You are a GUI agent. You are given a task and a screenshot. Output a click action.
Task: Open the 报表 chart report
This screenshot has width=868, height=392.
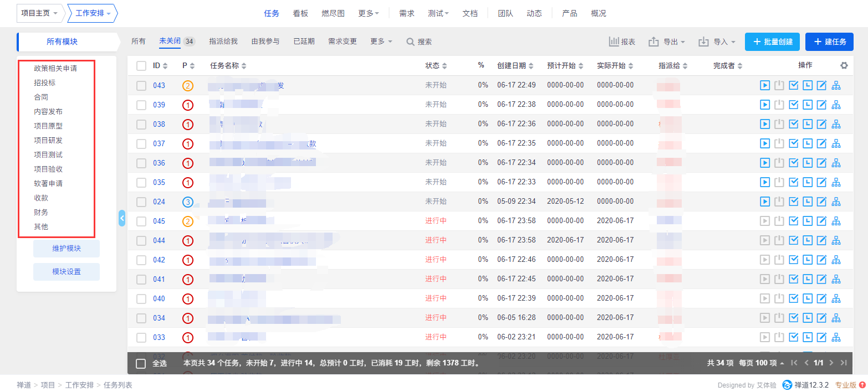622,42
